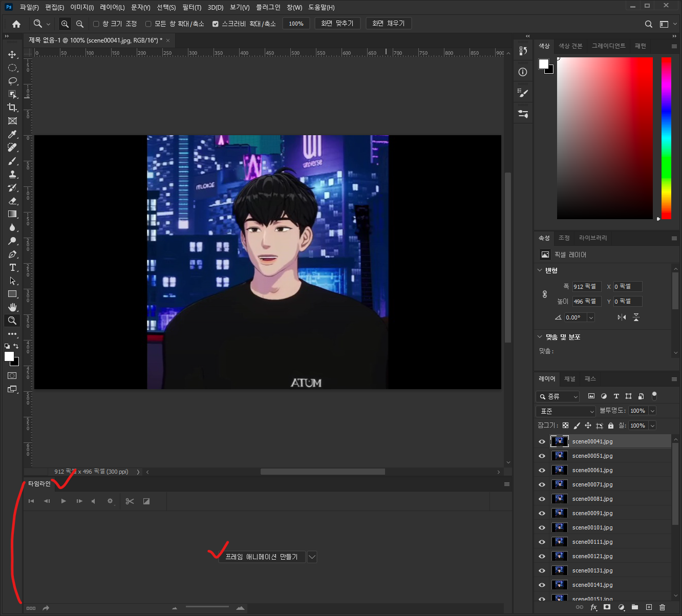This screenshot has height=616, width=682.
Task: Collapse the 변형 section
Action: [540, 270]
